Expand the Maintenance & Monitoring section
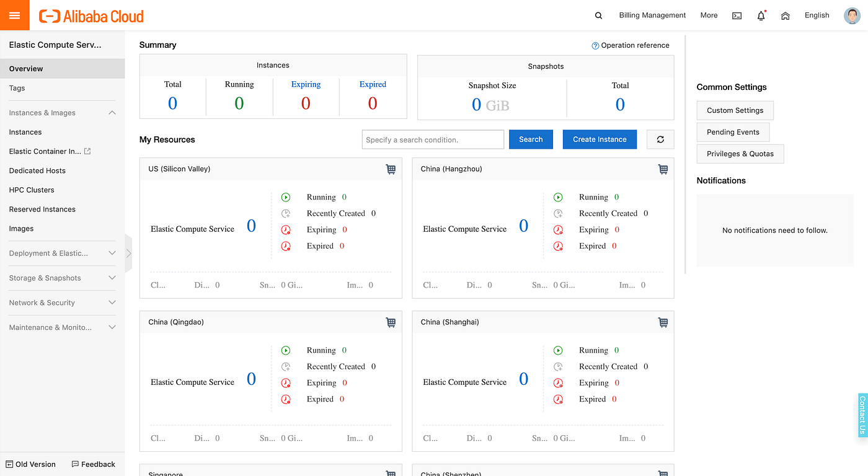868x476 pixels. point(112,327)
